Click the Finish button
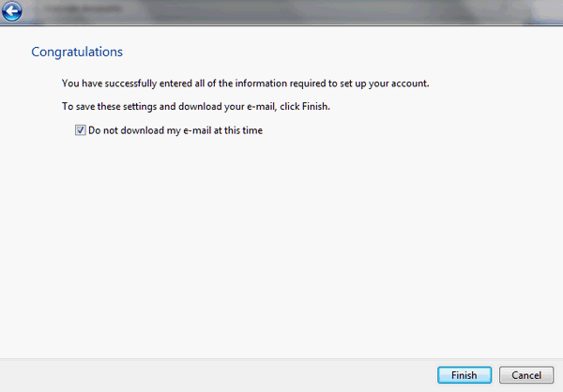Image resolution: width=563 pixels, height=392 pixels. [x=464, y=375]
